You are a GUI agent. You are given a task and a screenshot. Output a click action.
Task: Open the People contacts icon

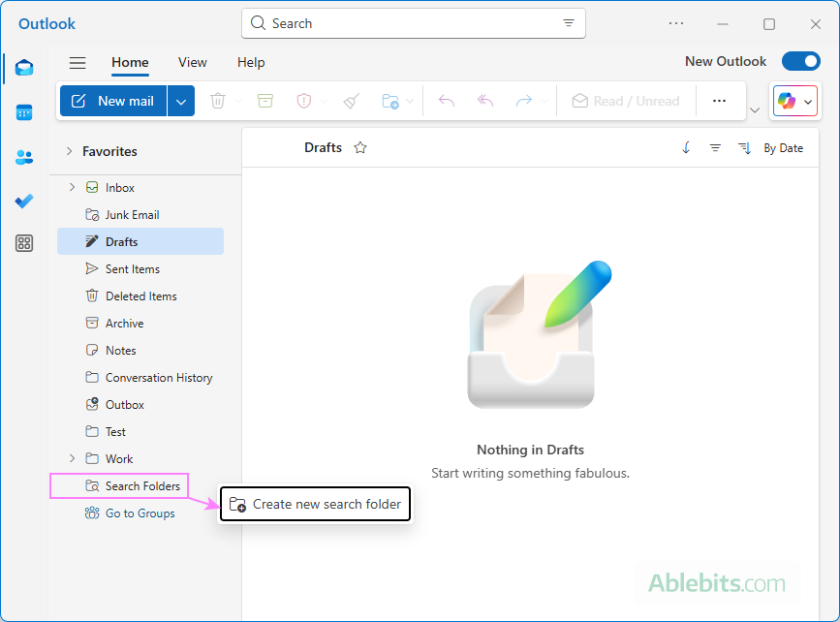(24, 157)
